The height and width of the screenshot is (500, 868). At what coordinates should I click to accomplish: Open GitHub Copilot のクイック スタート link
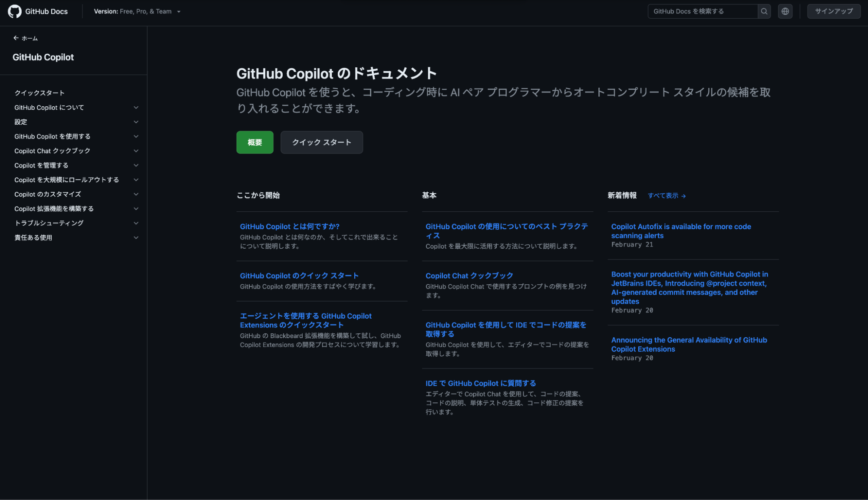[299, 276]
